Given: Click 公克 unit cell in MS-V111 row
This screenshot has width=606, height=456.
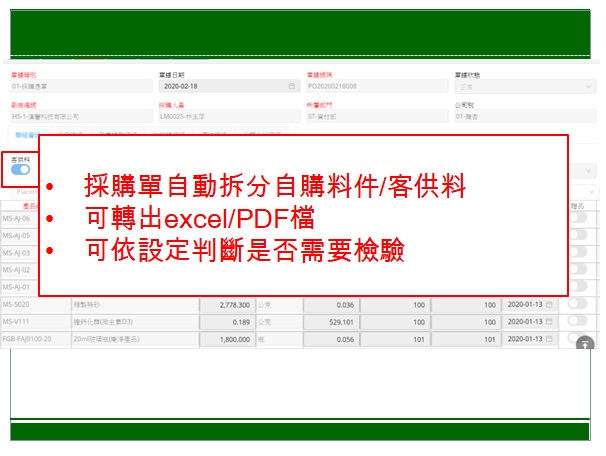Looking at the screenshot, I should [x=279, y=322].
